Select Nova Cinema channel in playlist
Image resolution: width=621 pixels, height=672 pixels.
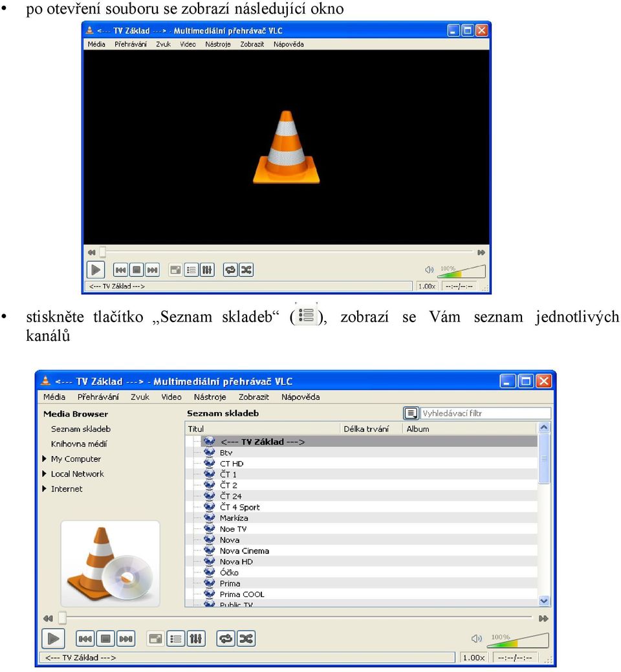(x=362, y=550)
